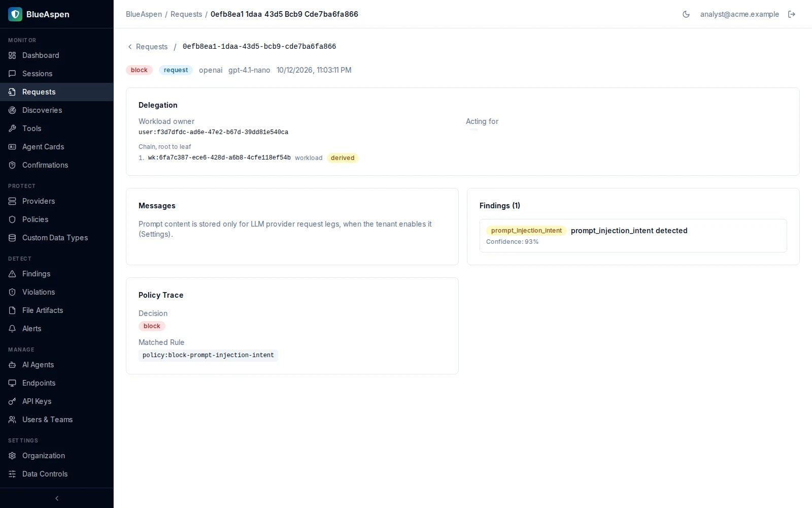
Task: Open API Keys key icon
Action: point(12,401)
